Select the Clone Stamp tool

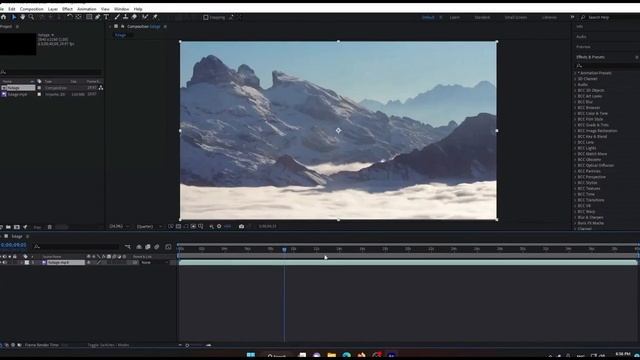pyautogui.click(x=125, y=17)
